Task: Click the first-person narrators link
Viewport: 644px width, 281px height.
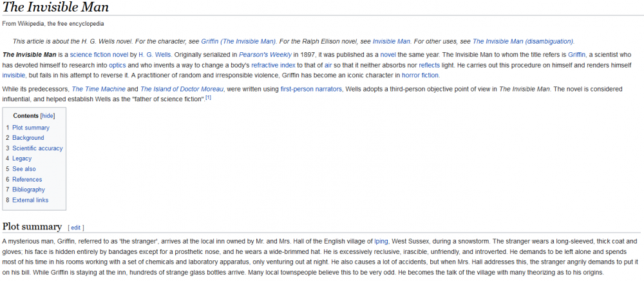Action: (311, 88)
